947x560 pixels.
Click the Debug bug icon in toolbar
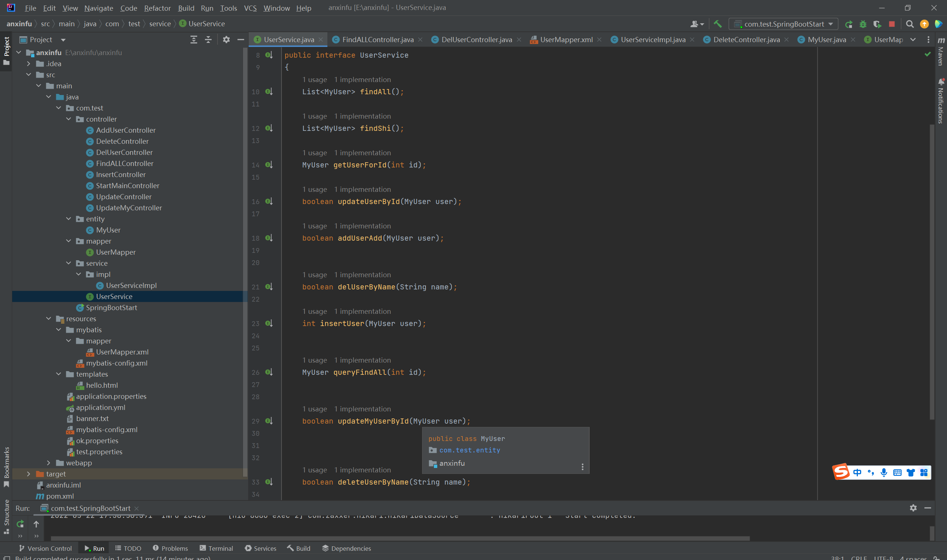pyautogui.click(x=863, y=24)
